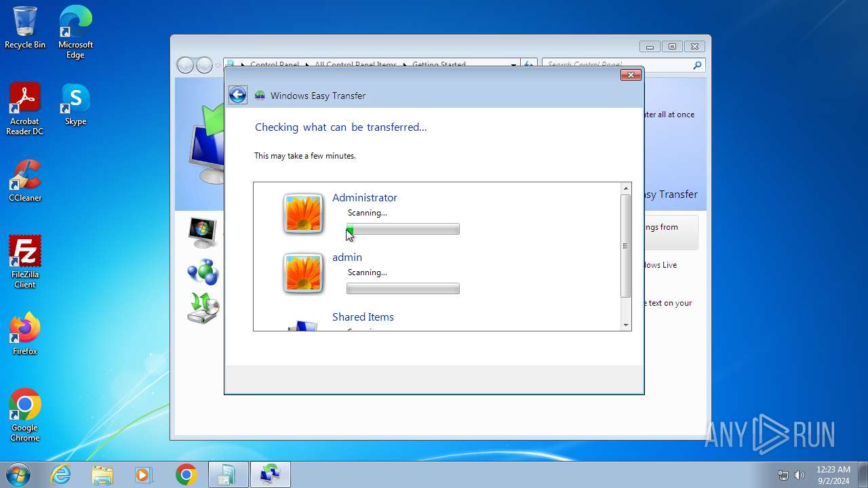
Task: Click the back up your files icon
Action: click(203, 308)
